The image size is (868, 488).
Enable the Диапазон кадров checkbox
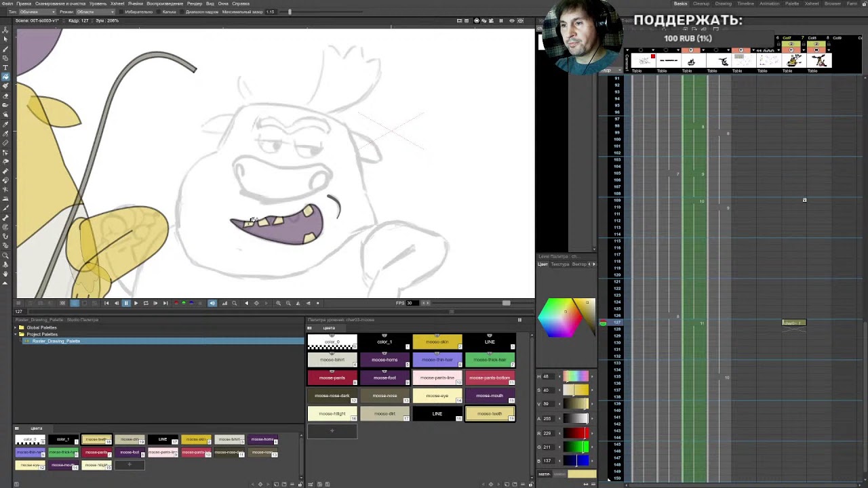pyautogui.click(x=182, y=12)
